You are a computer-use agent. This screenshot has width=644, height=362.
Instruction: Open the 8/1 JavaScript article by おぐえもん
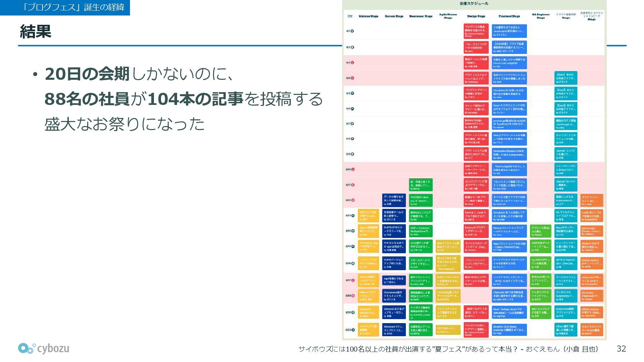pos(509,31)
